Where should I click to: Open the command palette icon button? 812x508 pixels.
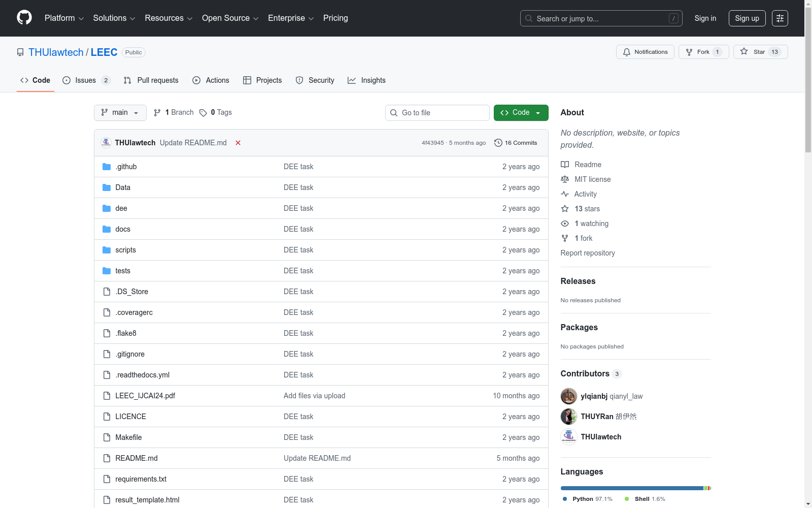[x=780, y=18]
